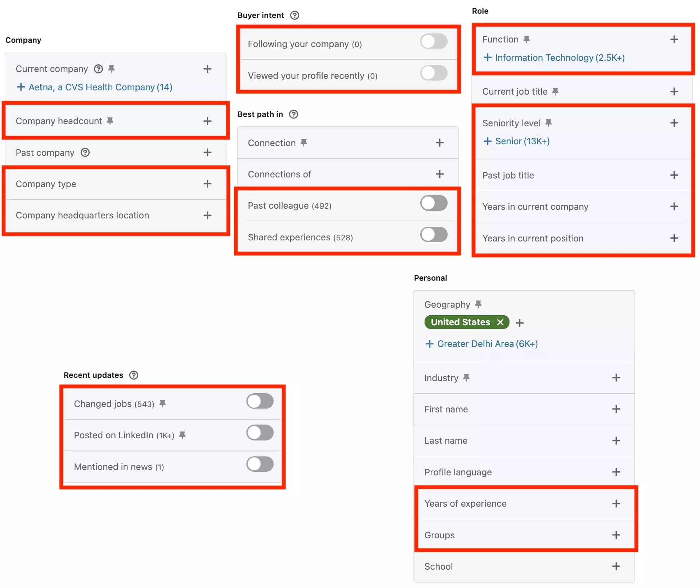Click the plus icon on Seniority level
700x588 pixels.
(674, 123)
